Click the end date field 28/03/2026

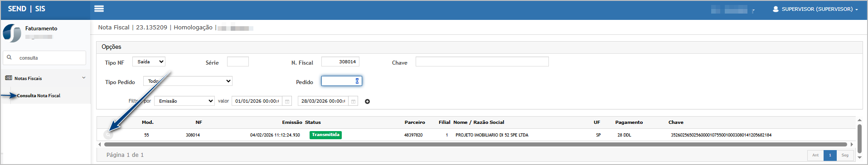[323, 101]
